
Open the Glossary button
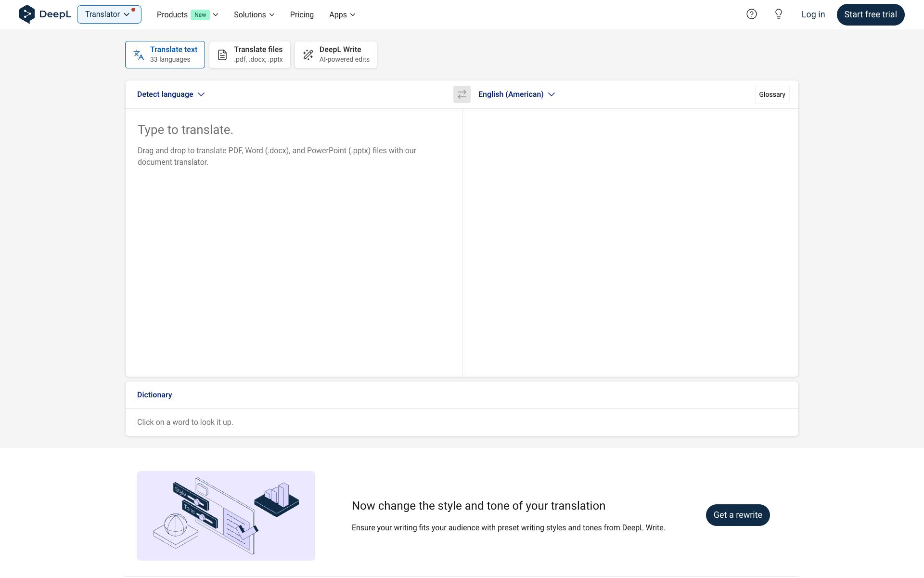tap(772, 95)
